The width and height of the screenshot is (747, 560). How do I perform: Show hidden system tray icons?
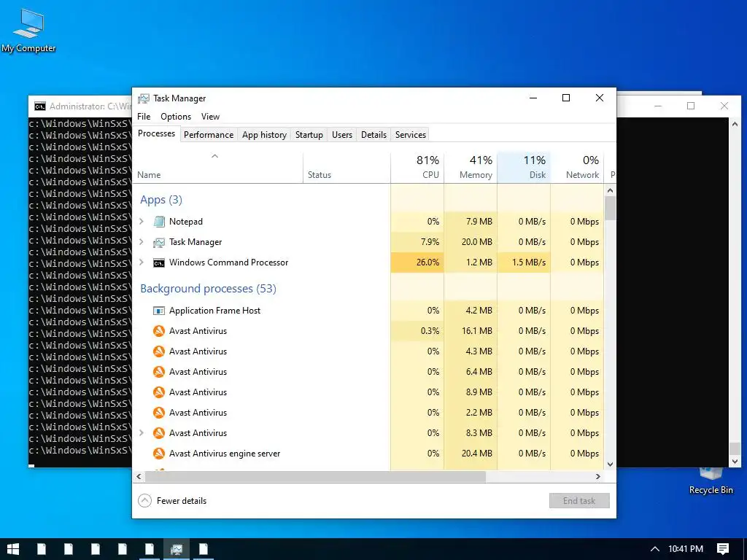tap(655, 549)
